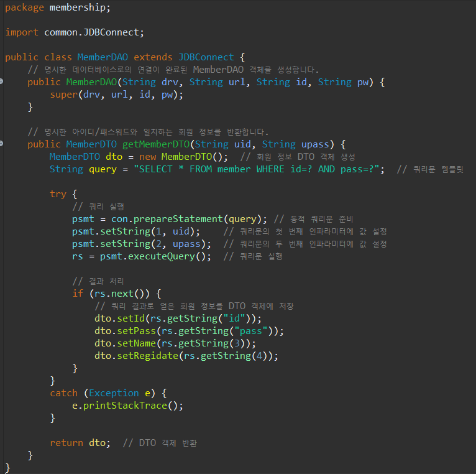Click the 'dto.setId(rs.getString("id"));' line
Viewport: 476px width, 474px height.
pos(178,318)
